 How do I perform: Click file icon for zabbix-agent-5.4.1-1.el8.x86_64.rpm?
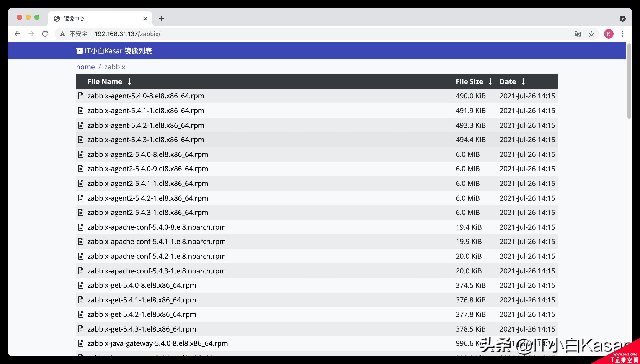click(x=80, y=110)
